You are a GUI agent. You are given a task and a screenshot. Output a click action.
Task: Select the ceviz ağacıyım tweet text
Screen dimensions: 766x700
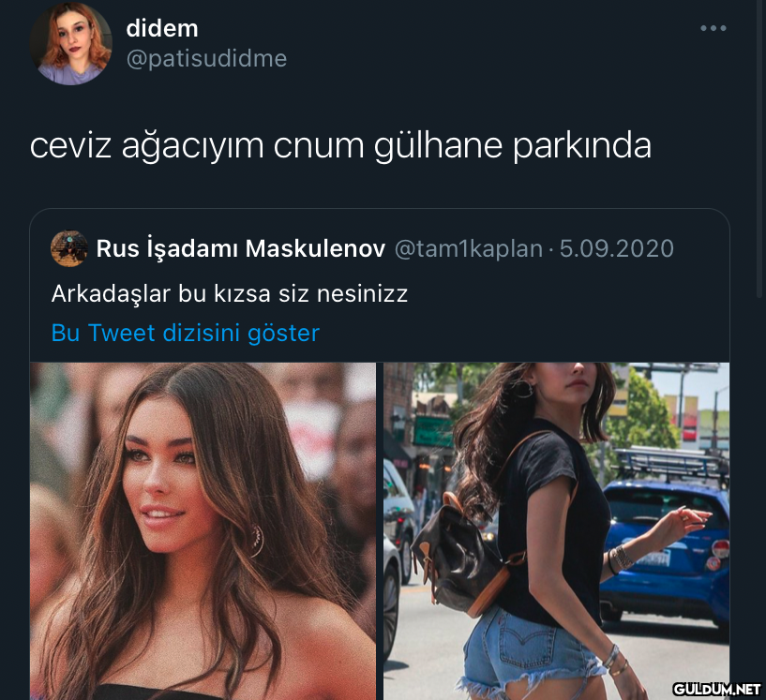click(x=340, y=145)
